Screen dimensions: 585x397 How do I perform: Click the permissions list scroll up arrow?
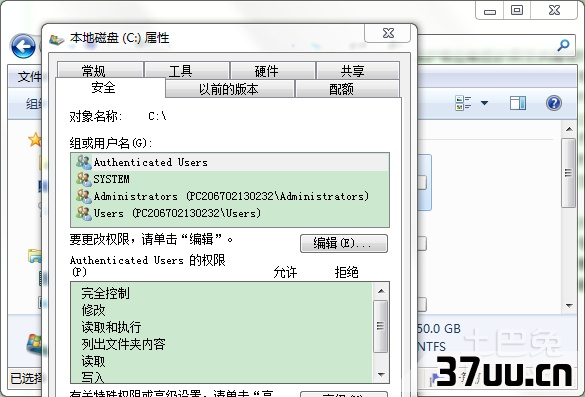pos(381,291)
